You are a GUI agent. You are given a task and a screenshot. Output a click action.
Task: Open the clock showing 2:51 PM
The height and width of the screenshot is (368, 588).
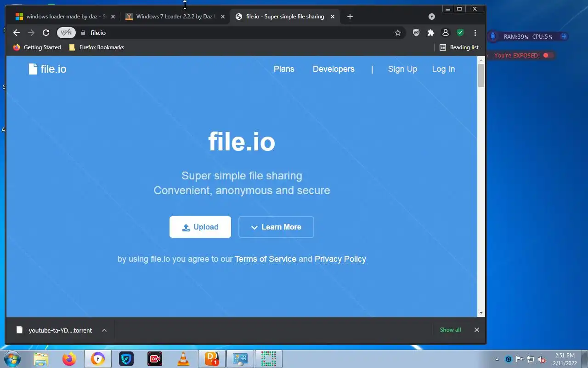[565, 359]
